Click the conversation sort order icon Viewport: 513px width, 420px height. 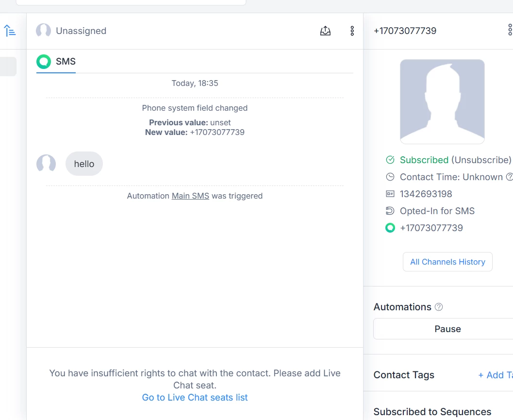(10, 31)
